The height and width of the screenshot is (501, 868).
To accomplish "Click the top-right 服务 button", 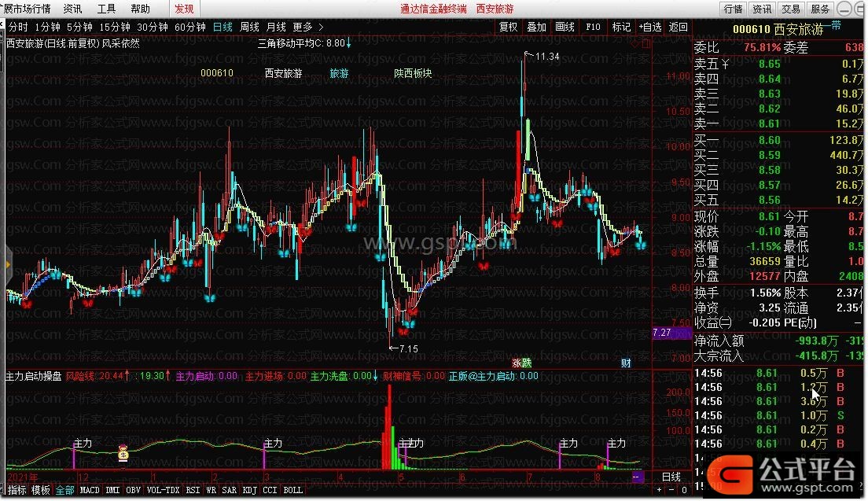I will (820, 9).
